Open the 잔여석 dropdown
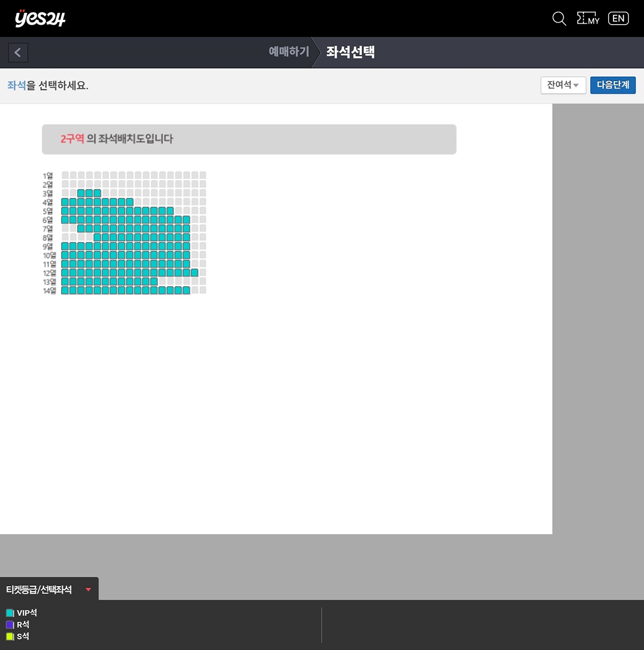 [562, 85]
